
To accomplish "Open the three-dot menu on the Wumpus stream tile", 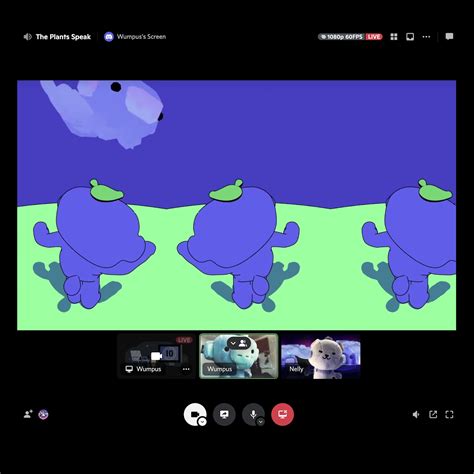I will 186,369.
